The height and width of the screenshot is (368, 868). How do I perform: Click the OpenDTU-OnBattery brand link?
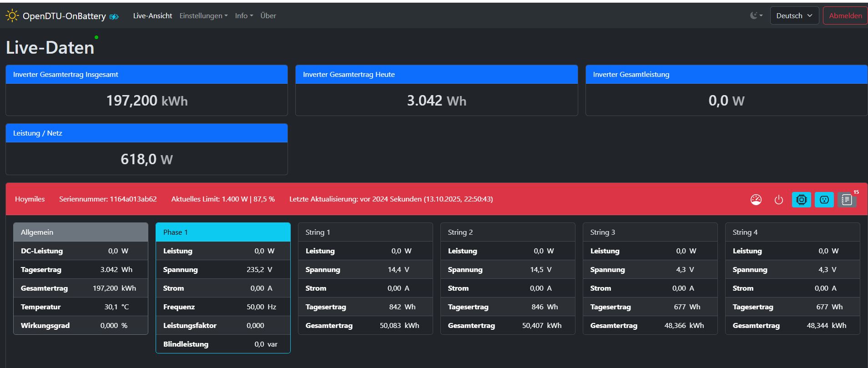tap(64, 16)
